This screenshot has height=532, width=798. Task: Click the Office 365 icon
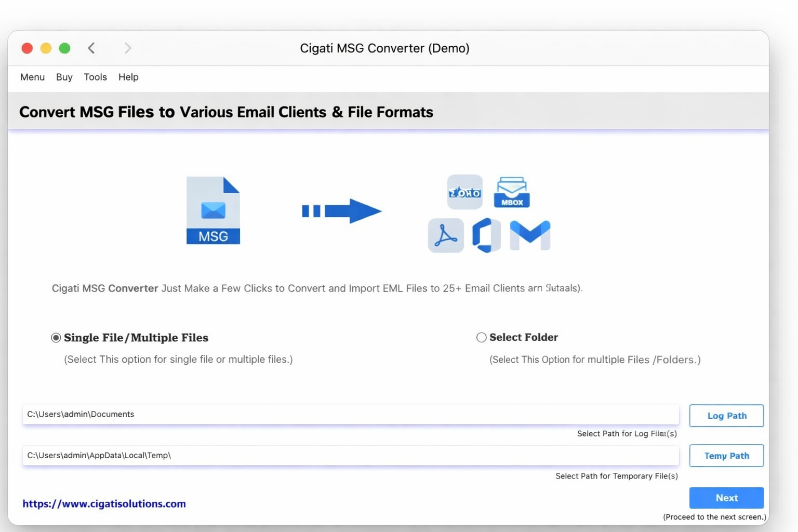[486, 235]
